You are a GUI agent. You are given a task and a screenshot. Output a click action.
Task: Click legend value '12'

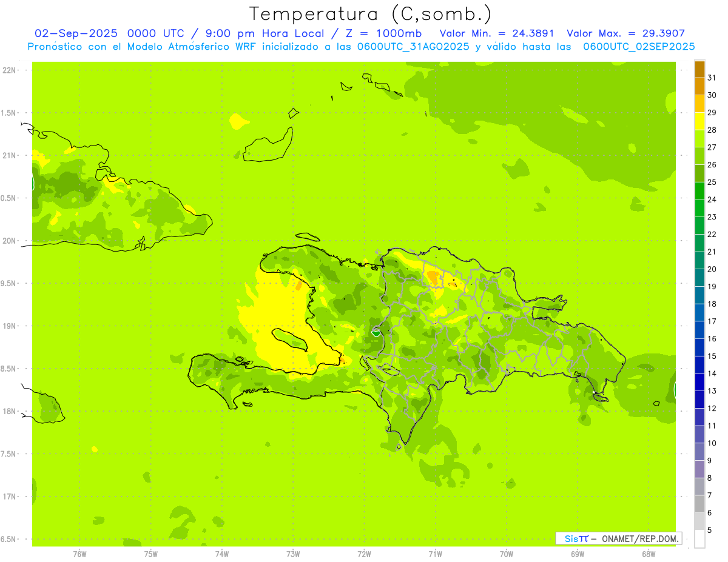tap(712, 408)
